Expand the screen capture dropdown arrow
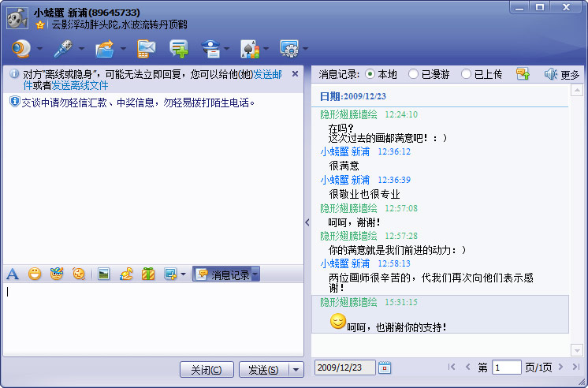 (183, 274)
